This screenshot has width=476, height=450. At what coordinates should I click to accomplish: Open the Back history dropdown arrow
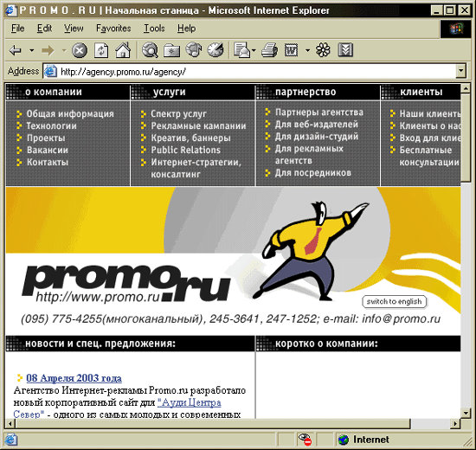(x=31, y=50)
